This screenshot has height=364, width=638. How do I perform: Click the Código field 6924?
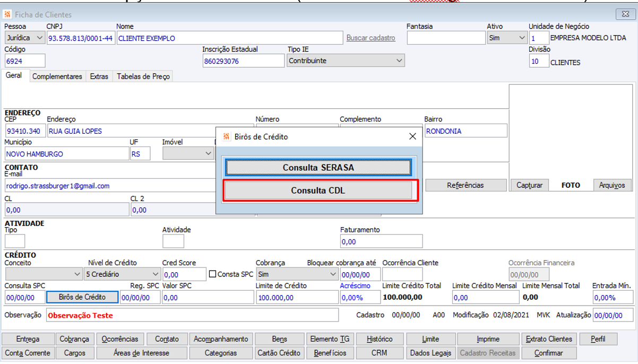(x=25, y=61)
